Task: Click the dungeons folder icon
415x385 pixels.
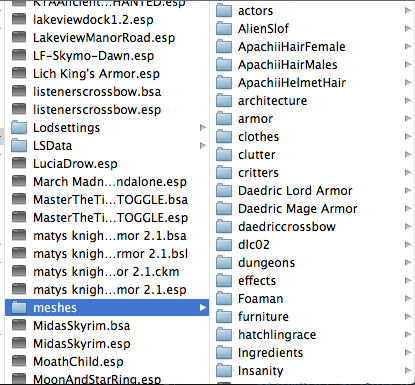Action: point(224,262)
